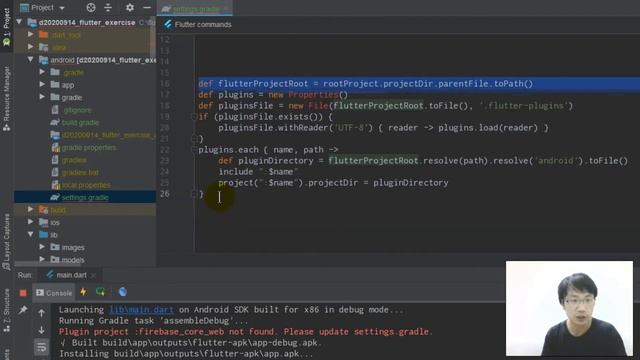Screen dimensions: 640x360
Task: Click the ios folder icon
Action: (x=44, y=222)
